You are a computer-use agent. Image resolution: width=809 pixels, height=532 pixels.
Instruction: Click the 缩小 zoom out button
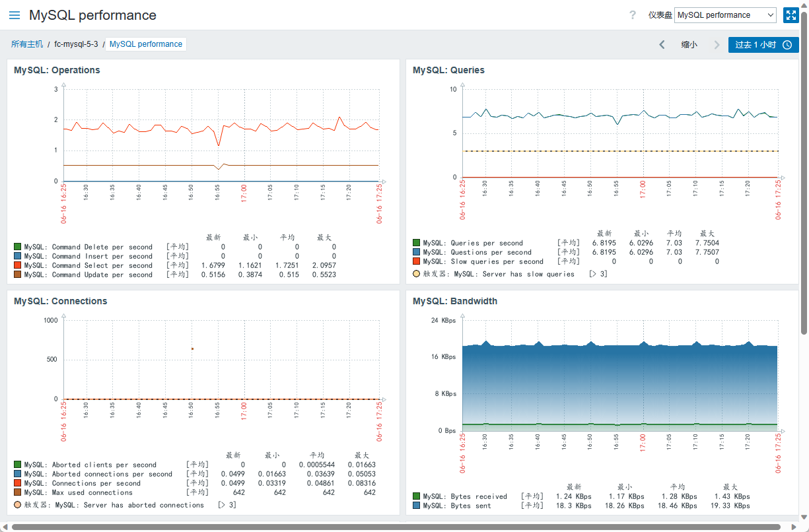point(689,45)
